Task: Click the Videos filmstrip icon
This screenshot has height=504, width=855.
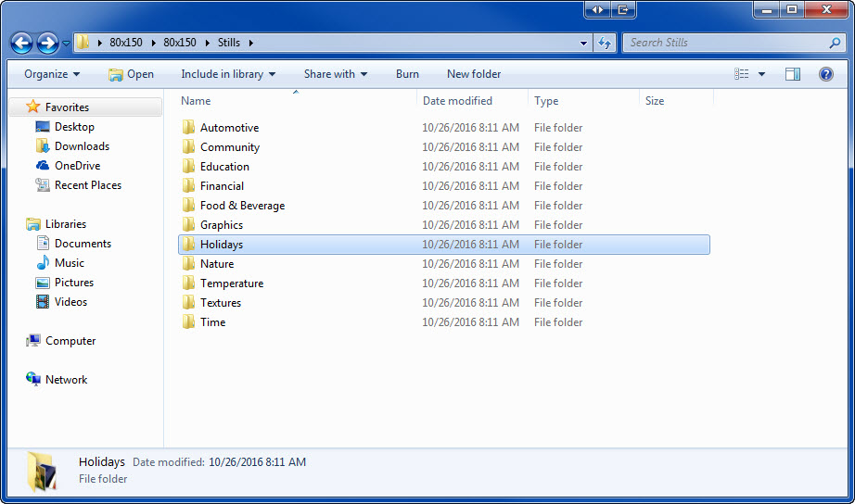Action: 43,302
